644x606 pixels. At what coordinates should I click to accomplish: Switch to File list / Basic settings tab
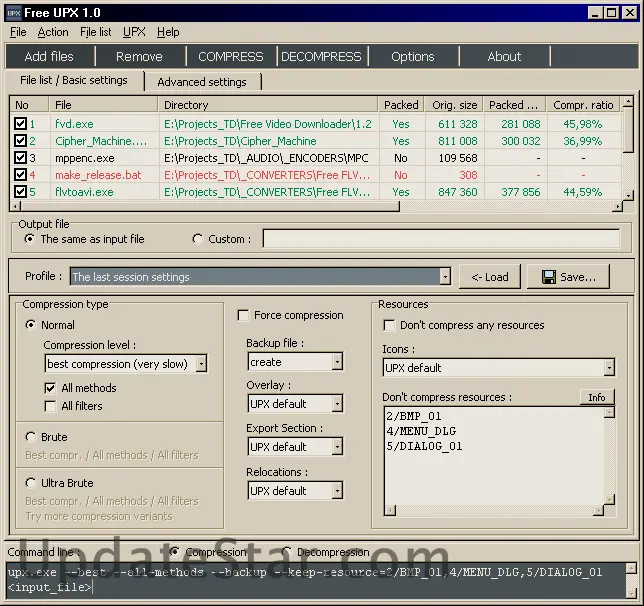coord(74,80)
